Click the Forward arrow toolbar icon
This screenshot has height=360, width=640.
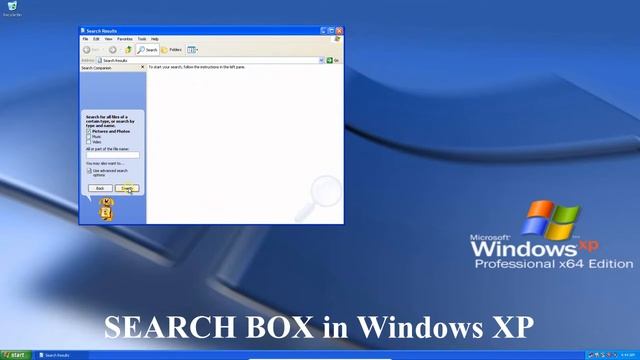coord(112,50)
